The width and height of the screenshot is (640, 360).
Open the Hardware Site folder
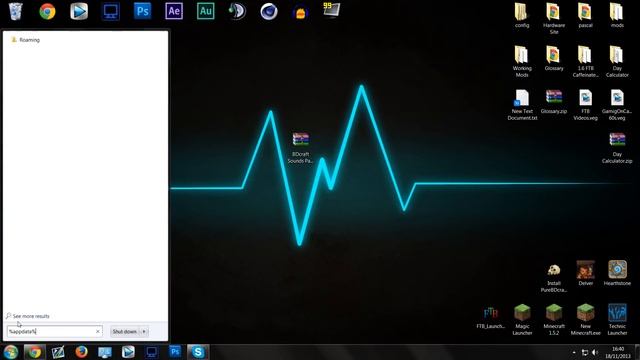pos(553,19)
